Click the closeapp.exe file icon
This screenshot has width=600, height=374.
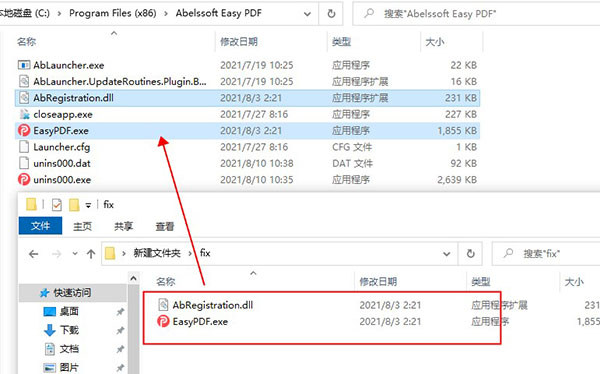pos(24,114)
